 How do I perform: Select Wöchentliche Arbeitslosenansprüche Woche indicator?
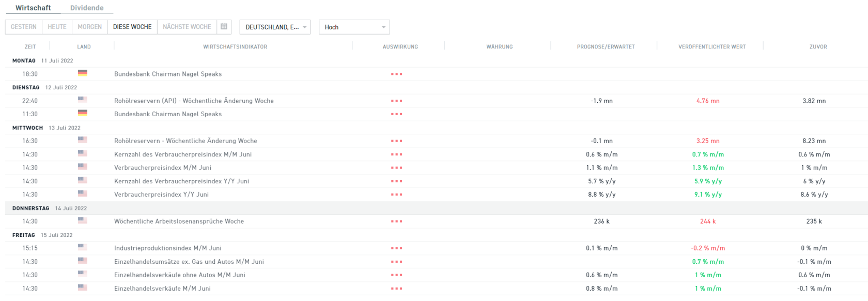(179, 221)
